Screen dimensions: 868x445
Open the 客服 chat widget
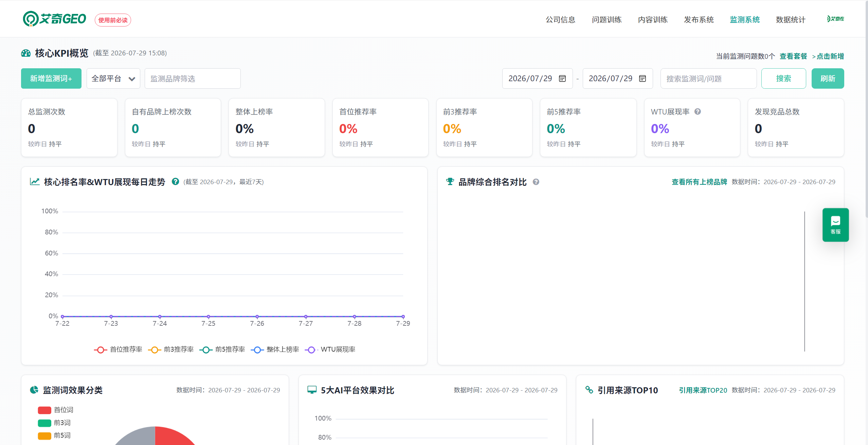pyautogui.click(x=835, y=225)
